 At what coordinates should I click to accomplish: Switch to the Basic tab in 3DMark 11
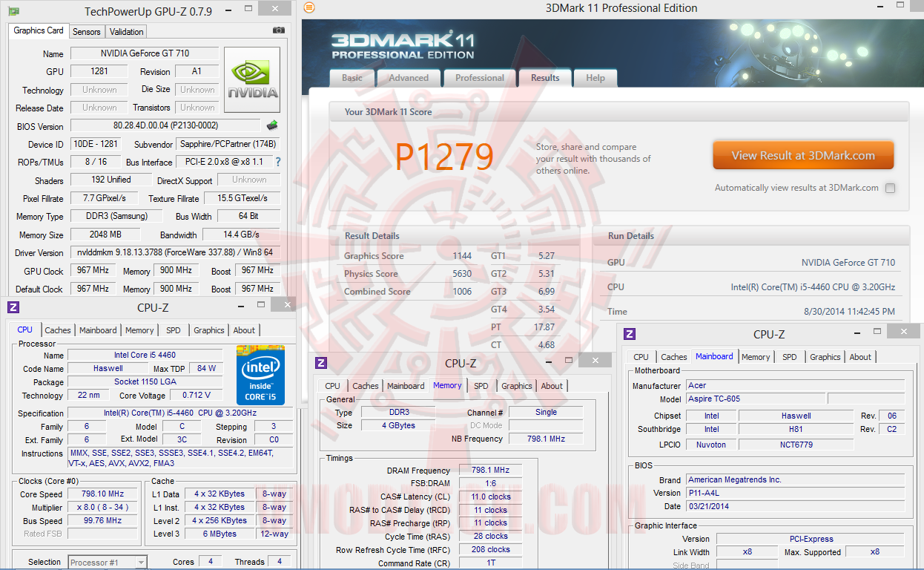click(352, 78)
